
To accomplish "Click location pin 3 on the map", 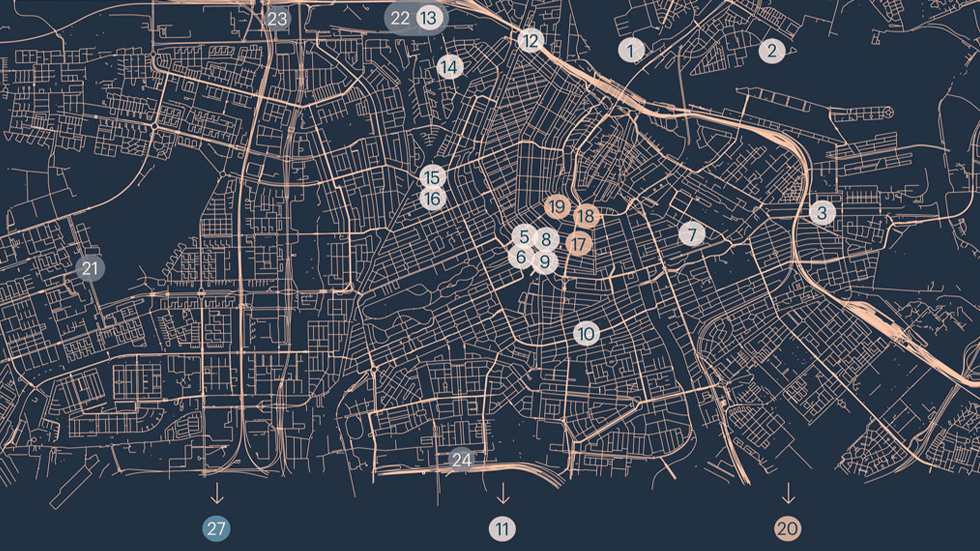I will (822, 213).
